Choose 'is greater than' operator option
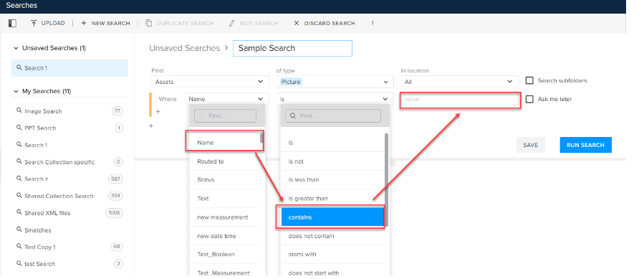The image size is (644, 279). pyautogui.click(x=332, y=199)
